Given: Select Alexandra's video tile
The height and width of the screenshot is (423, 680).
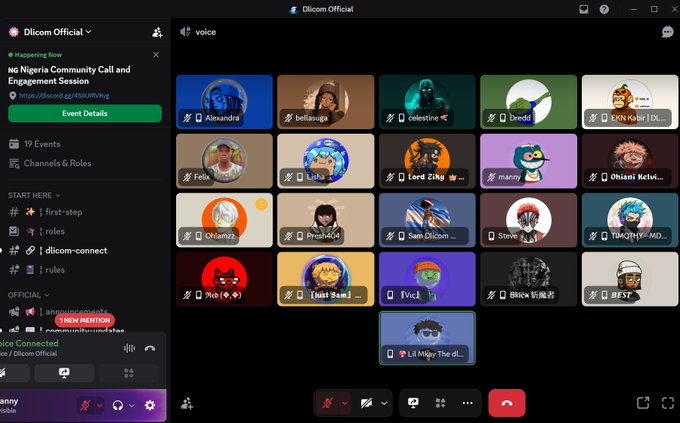Looking at the screenshot, I should 224,102.
